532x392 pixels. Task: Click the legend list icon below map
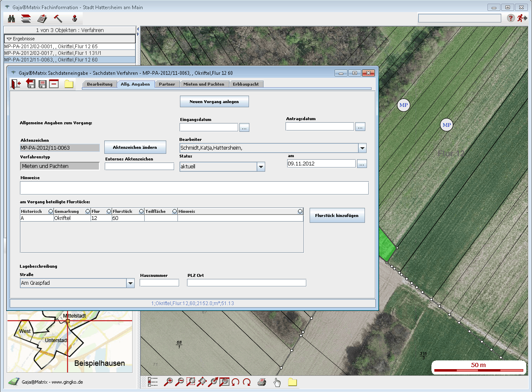[153, 382]
